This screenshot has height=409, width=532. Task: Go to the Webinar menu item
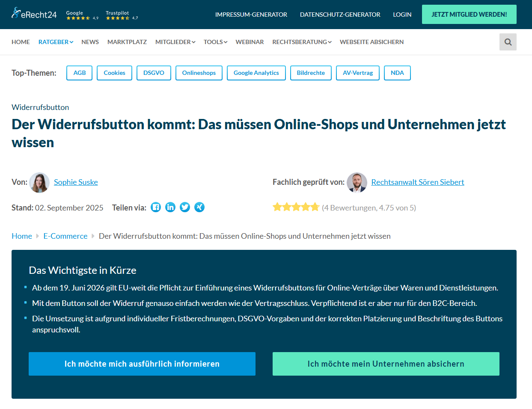pos(250,42)
